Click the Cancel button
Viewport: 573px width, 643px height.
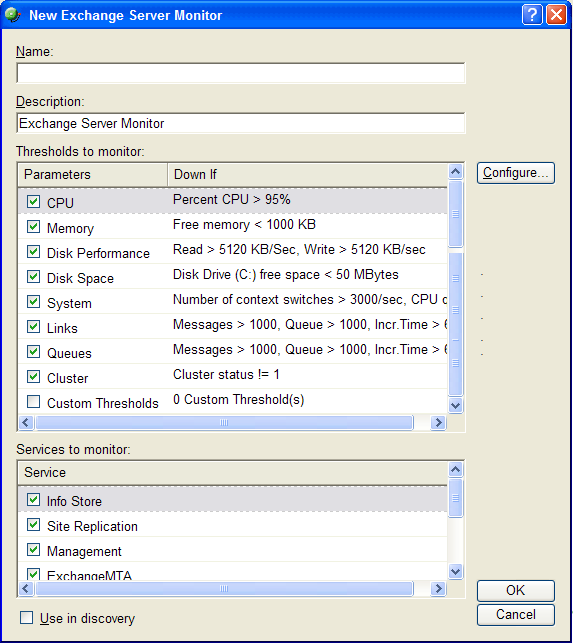coord(516,615)
